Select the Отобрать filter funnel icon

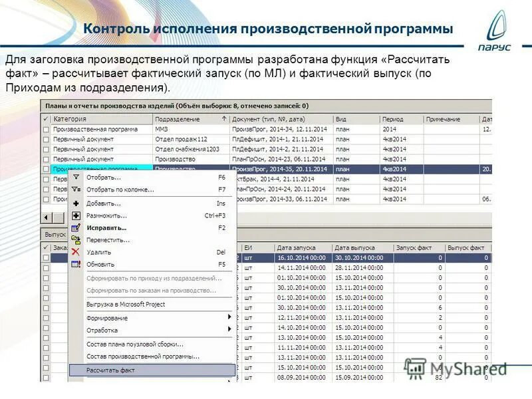[x=76, y=178]
